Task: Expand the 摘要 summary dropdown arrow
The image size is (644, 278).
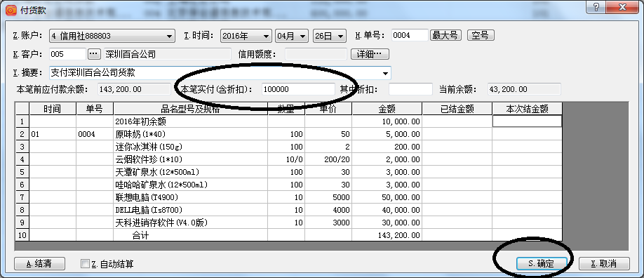Action: click(x=385, y=74)
